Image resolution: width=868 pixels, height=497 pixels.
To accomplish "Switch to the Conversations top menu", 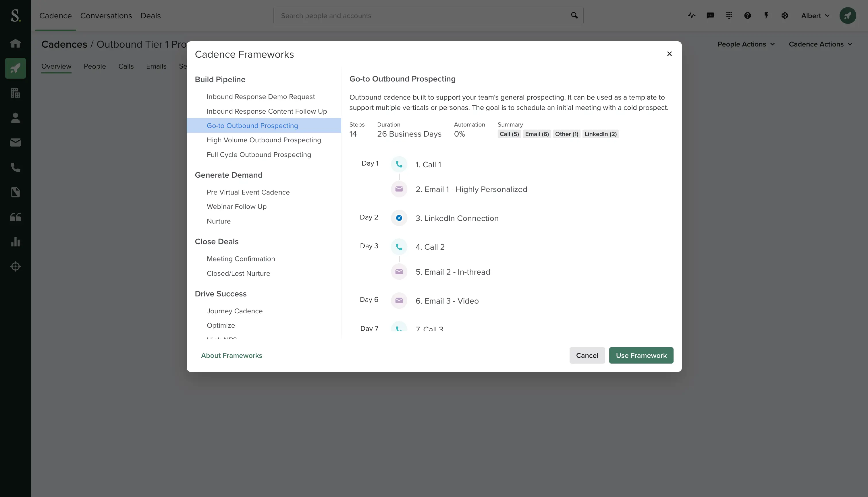I will tap(106, 16).
